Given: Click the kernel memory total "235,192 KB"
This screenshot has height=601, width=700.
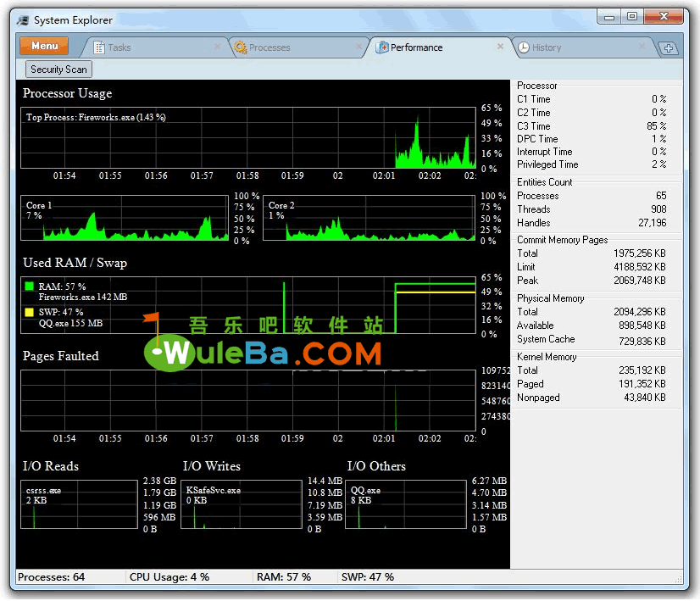Looking at the screenshot, I should pyautogui.click(x=642, y=370).
